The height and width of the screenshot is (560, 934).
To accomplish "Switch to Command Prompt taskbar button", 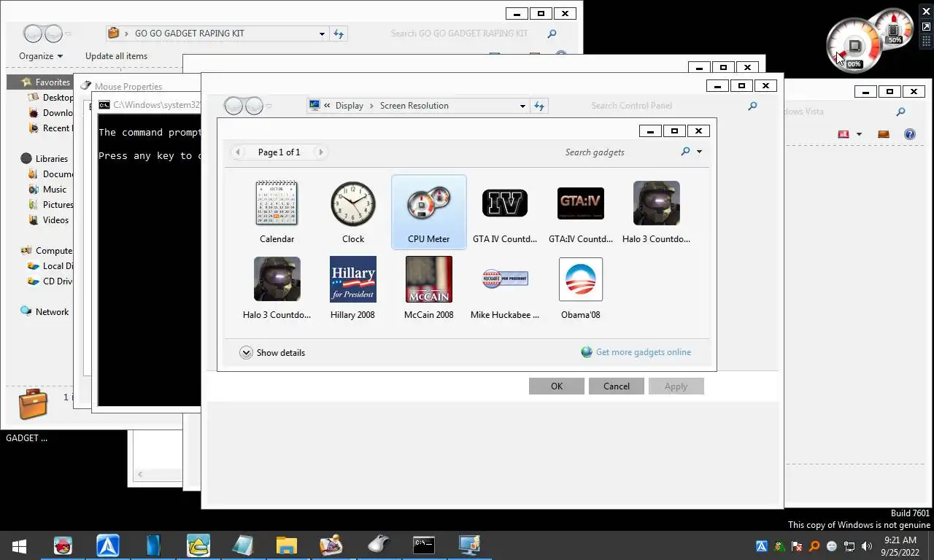I will [424, 545].
